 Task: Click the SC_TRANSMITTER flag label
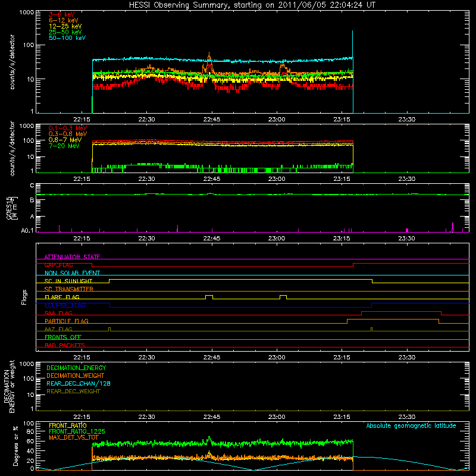(69, 289)
